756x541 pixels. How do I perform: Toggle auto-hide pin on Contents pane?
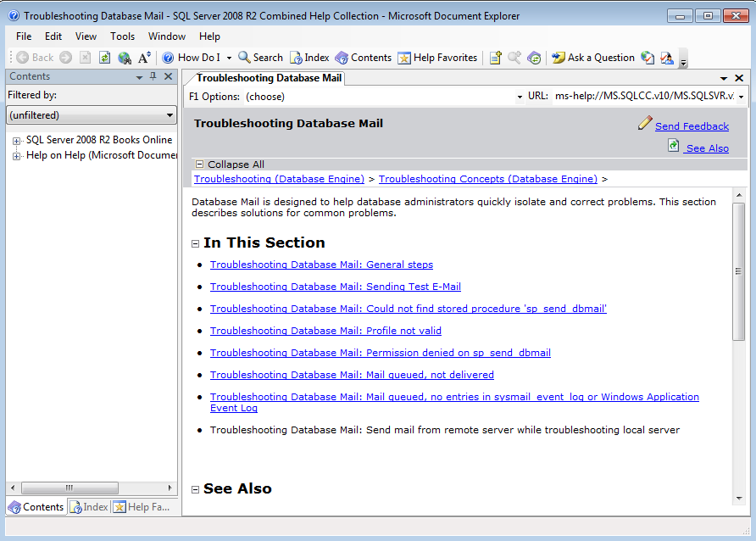click(153, 76)
